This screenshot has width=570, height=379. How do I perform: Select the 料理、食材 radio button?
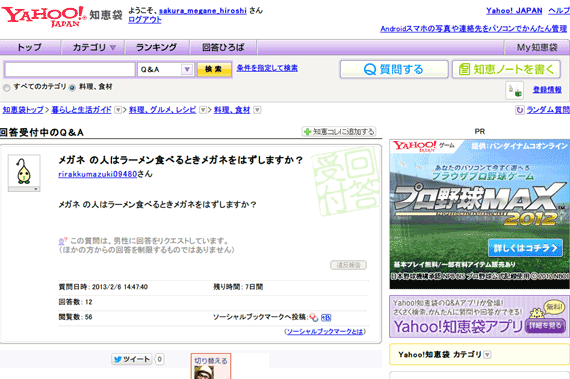[72, 88]
